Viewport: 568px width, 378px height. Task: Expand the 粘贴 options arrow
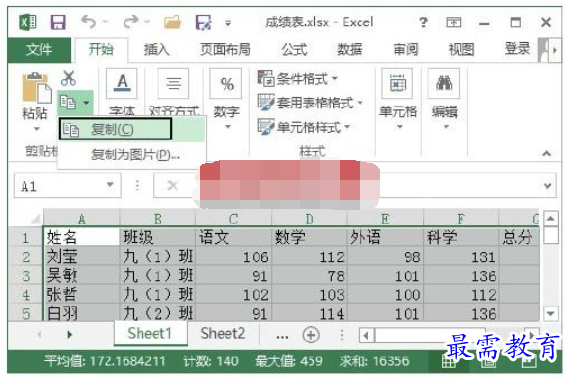click(37, 129)
